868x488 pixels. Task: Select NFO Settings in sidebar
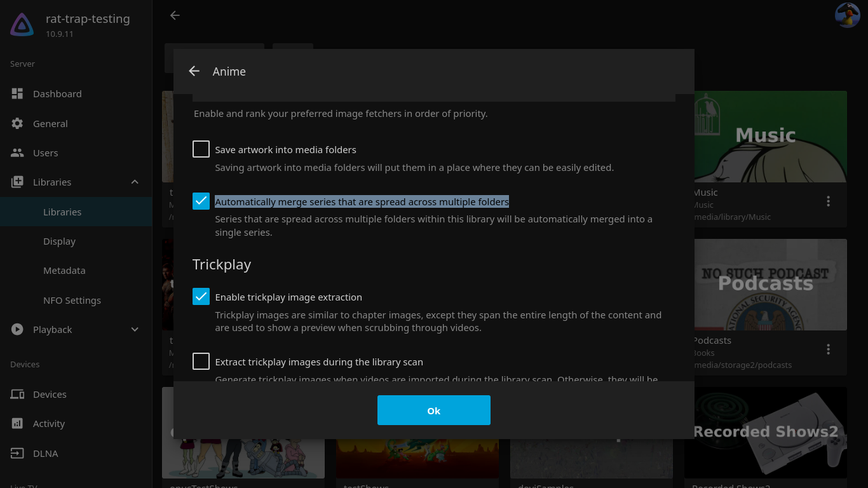click(x=72, y=301)
